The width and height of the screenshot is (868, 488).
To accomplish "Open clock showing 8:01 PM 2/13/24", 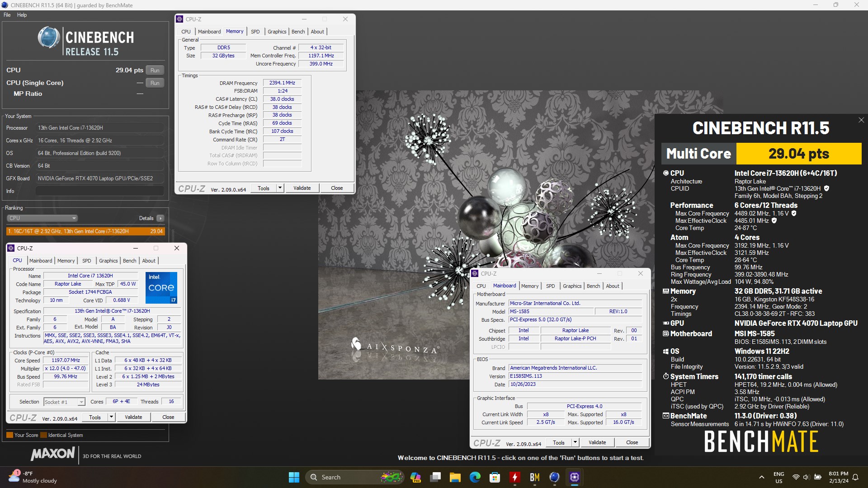I will (x=839, y=477).
